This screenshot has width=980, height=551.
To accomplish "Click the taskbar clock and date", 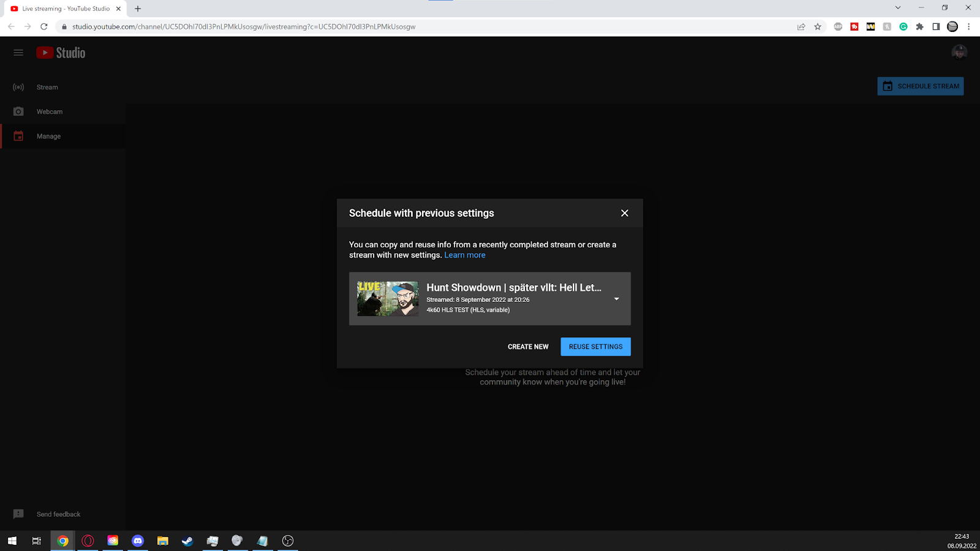I will [x=962, y=541].
